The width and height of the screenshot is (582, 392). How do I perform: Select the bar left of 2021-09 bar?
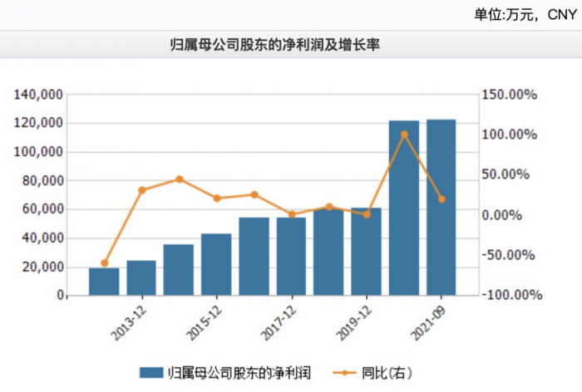click(x=404, y=208)
